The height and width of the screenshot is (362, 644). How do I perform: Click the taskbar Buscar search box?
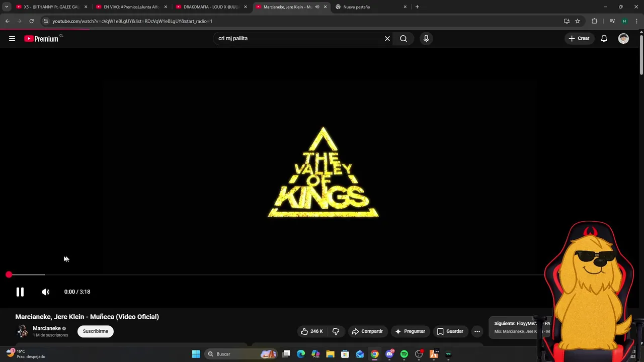tap(242, 354)
